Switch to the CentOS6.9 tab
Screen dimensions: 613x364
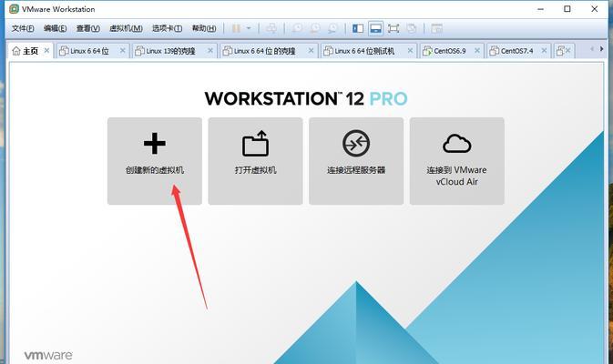click(x=450, y=51)
